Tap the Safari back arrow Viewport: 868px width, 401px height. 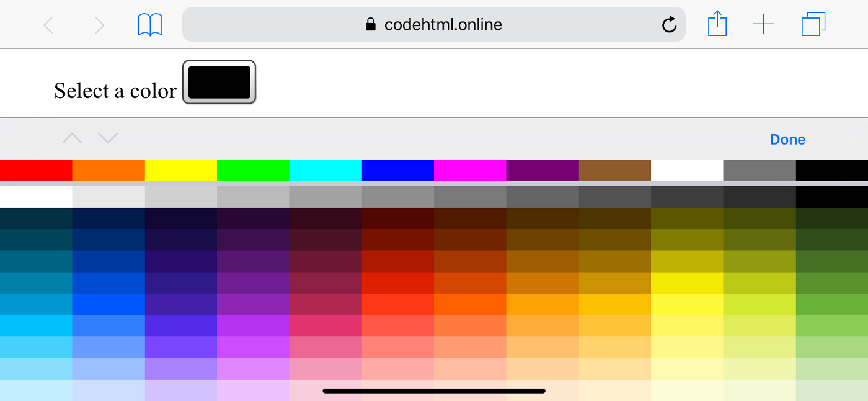click(x=48, y=25)
